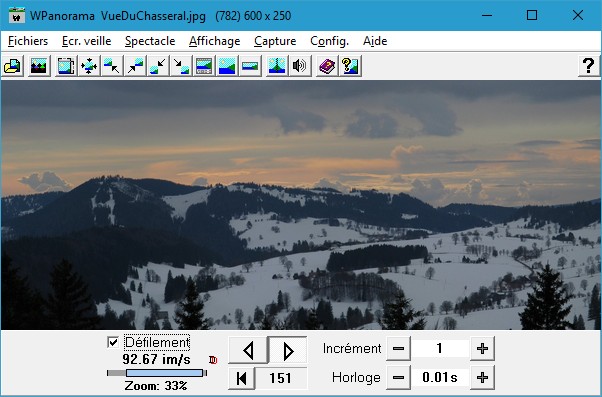Click the large question mark help button
Image resolution: width=602 pixels, height=397 pixels.
(x=588, y=66)
